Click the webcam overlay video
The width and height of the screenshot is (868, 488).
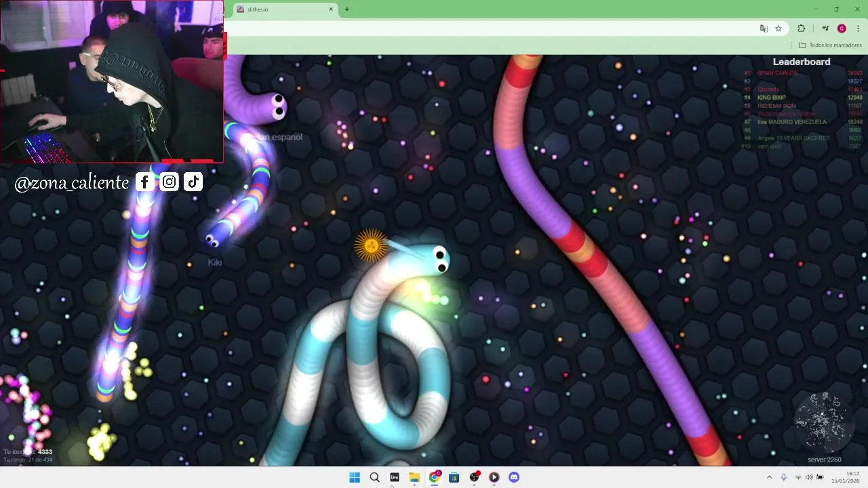[112, 81]
